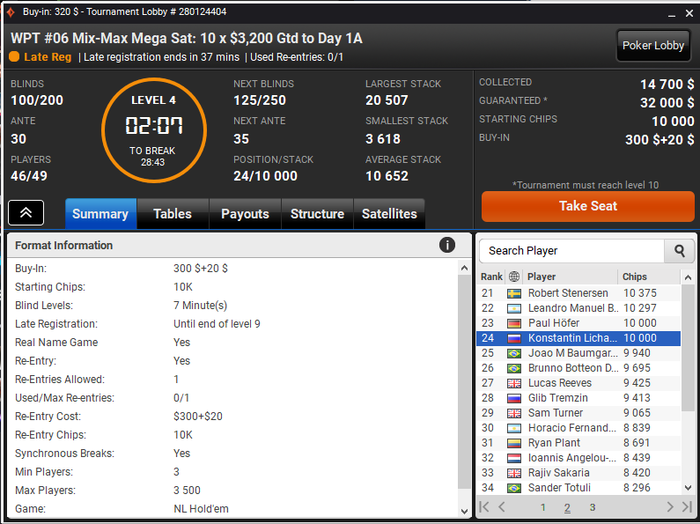Go to next page of player list
Image resolution: width=700 pixels, height=524 pixels.
point(670,507)
